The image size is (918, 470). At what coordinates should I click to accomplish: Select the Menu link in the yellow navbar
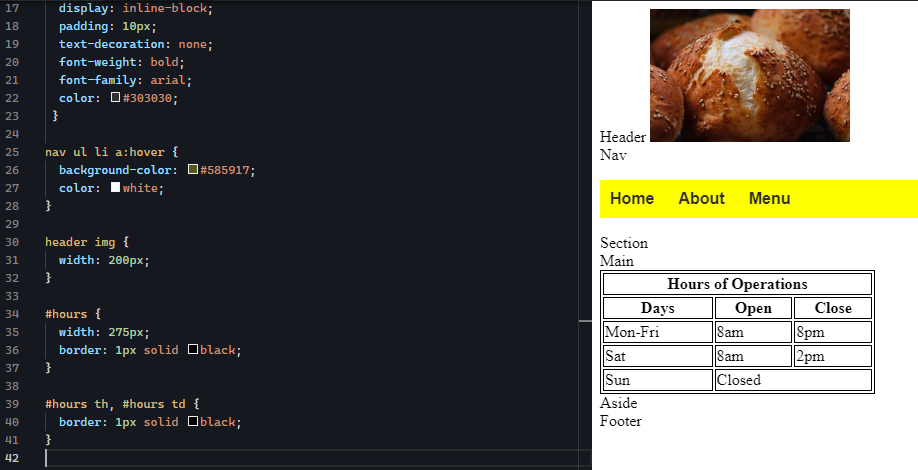point(769,198)
